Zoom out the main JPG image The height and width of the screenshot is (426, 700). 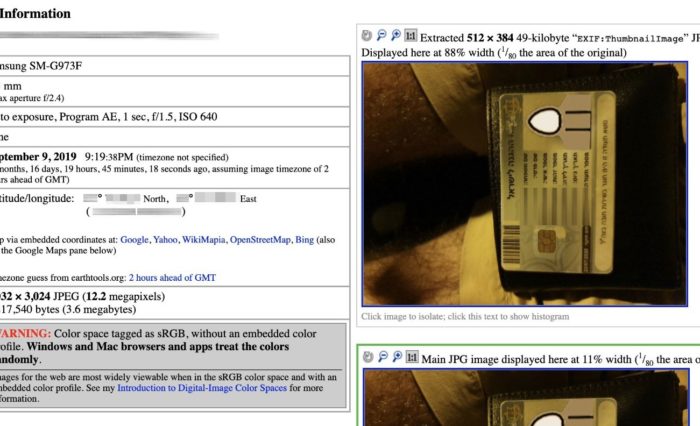pos(383,356)
